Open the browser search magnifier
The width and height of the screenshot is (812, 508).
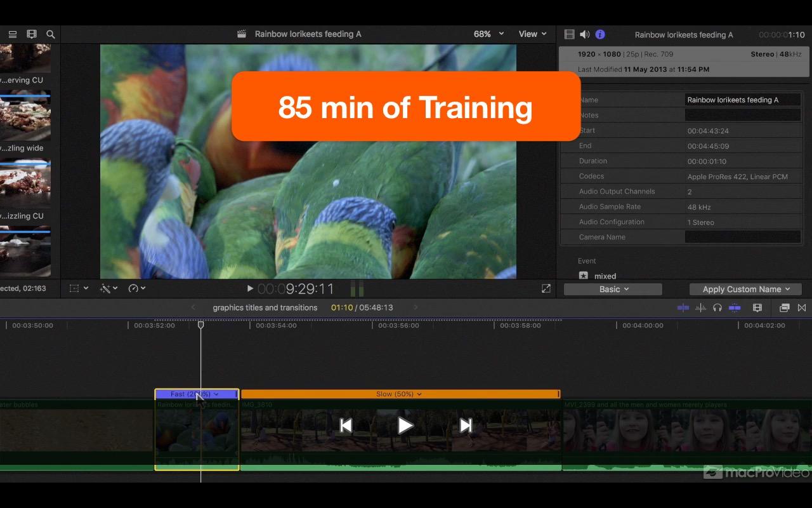(x=51, y=34)
